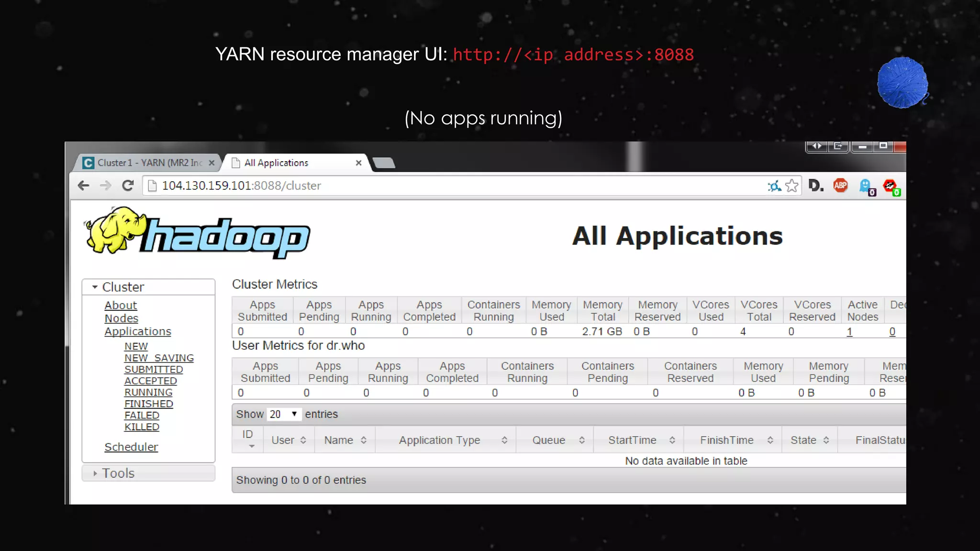Click the Decommissioned Nodes count link 0
The height and width of the screenshot is (551, 980).
tap(892, 331)
